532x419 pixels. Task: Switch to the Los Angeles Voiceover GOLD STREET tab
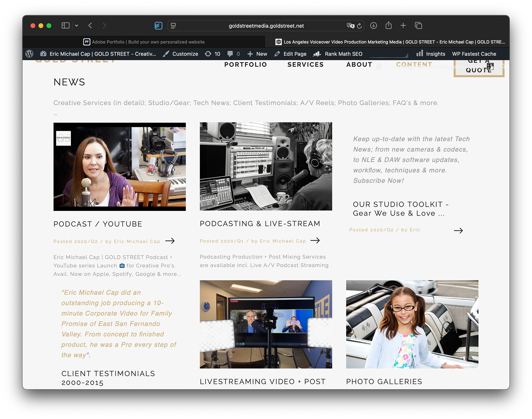point(387,42)
